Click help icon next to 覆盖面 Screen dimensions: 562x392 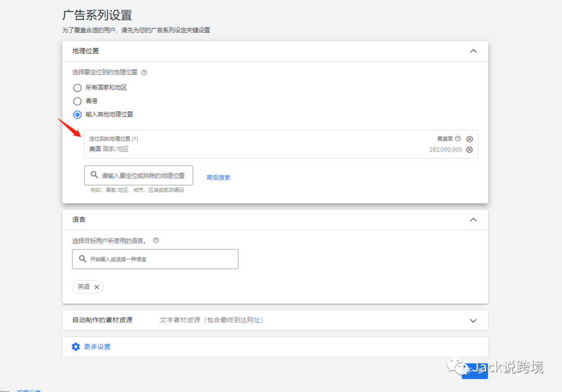click(x=458, y=138)
